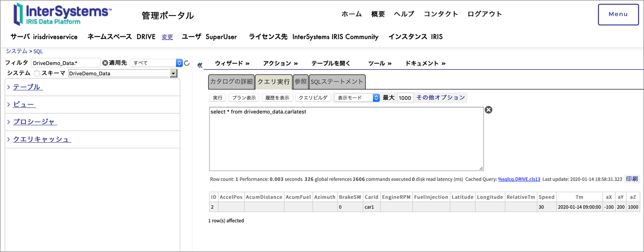Click the SQL breadcrumb link
The height and width of the screenshot is (252, 644).
(38, 51)
